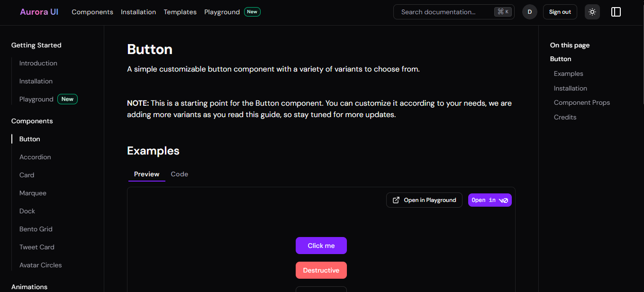Open Bento Grid component page
644x292 pixels.
(x=36, y=229)
